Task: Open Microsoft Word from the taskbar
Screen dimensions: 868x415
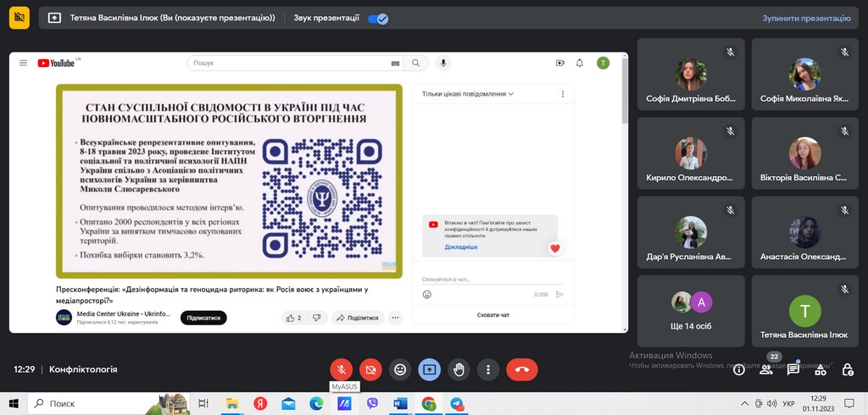Action: point(400,404)
